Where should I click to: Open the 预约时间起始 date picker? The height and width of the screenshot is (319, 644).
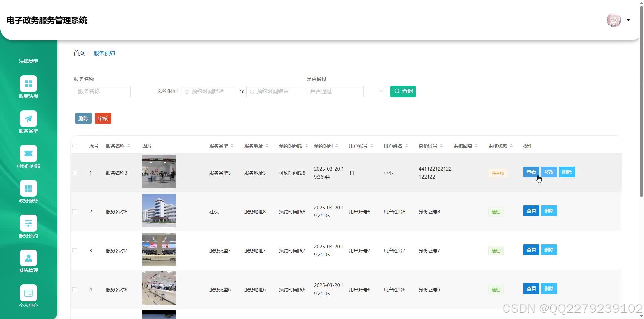click(209, 91)
